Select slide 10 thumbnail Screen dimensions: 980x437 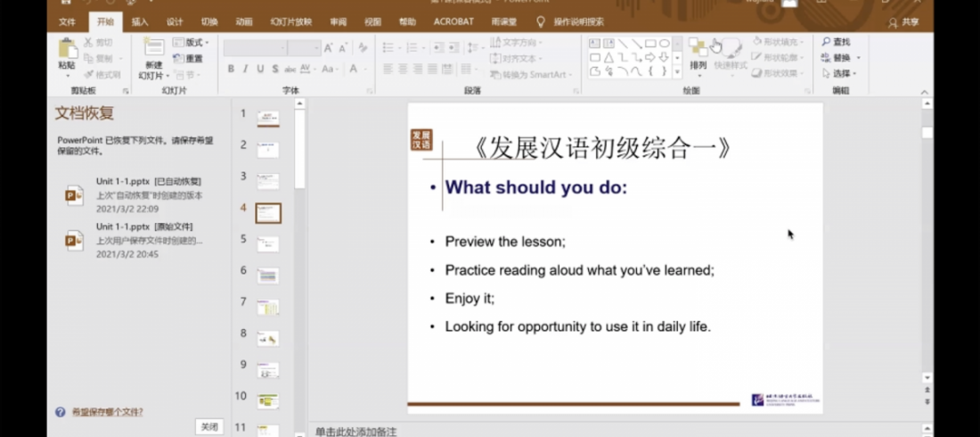pos(268,400)
